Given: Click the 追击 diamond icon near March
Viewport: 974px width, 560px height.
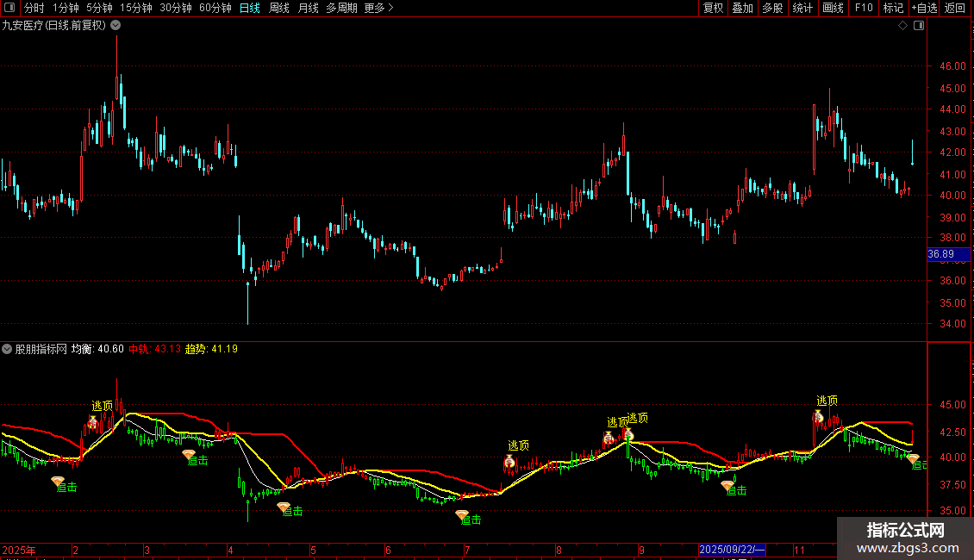Looking at the screenshot, I should tap(189, 455).
